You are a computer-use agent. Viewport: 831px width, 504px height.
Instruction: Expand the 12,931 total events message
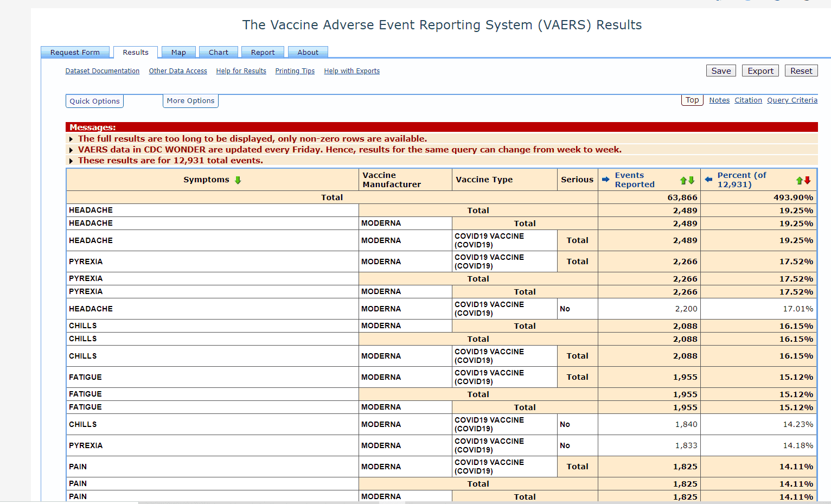pyautogui.click(x=71, y=161)
